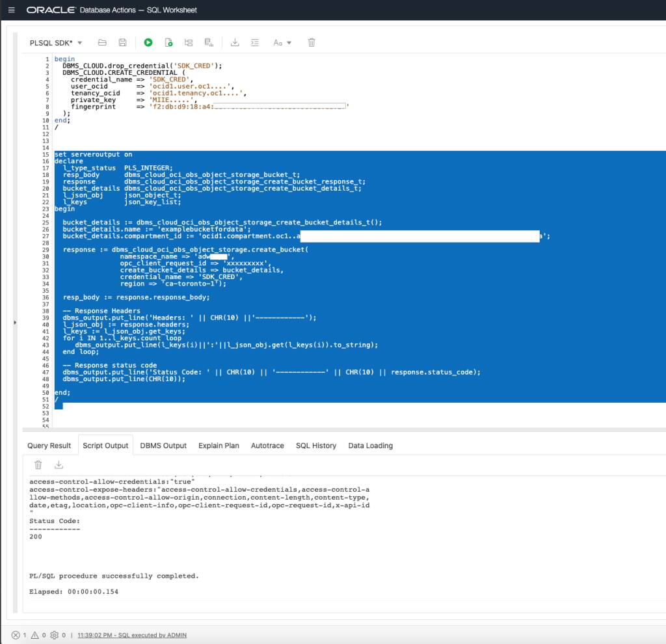Download editor content using the toolbar download icon

point(235,42)
